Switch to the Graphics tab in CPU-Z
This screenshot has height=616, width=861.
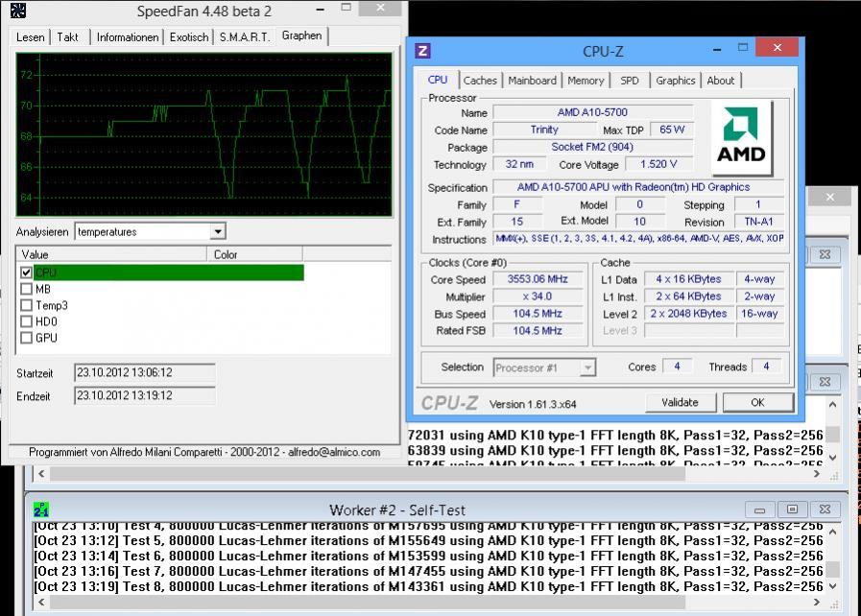pyautogui.click(x=676, y=81)
